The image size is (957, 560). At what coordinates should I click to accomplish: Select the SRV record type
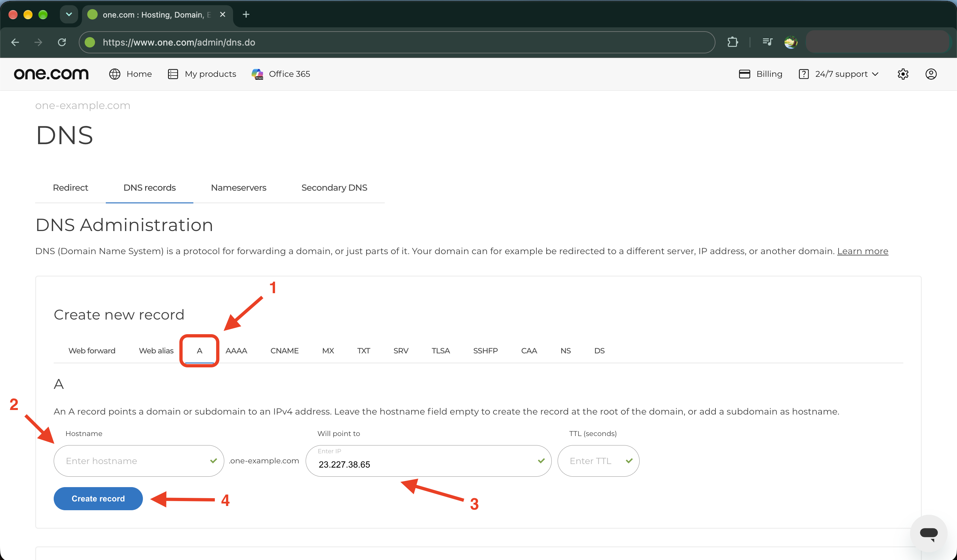(401, 351)
